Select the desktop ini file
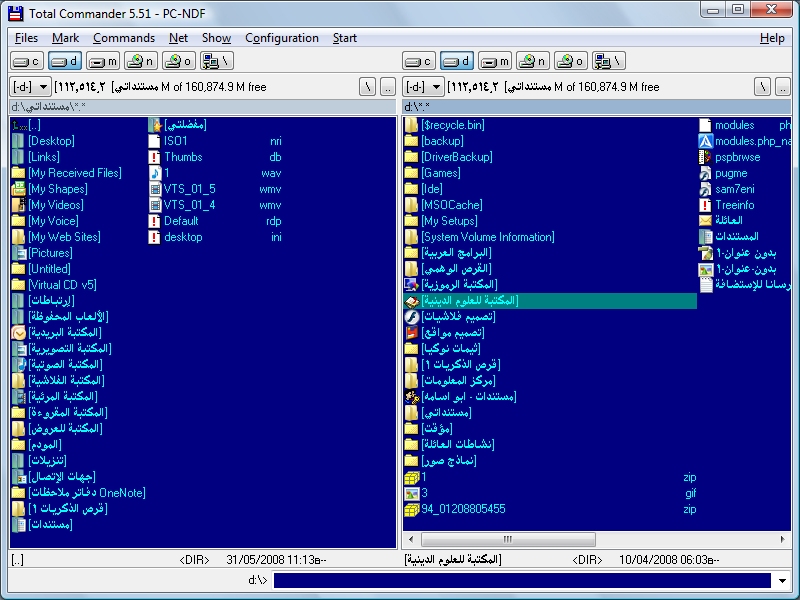 click(215, 237)
